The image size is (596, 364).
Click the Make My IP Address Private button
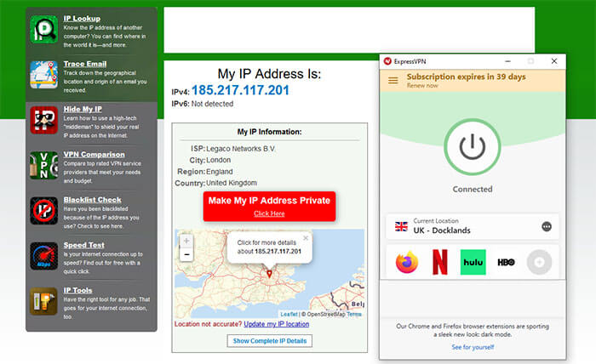[269, 206]
